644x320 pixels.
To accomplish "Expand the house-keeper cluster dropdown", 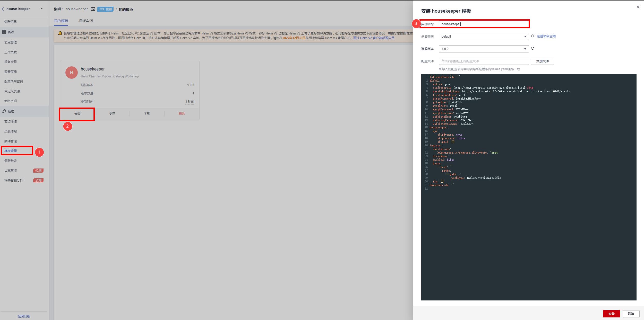I will tap(41, 9).
